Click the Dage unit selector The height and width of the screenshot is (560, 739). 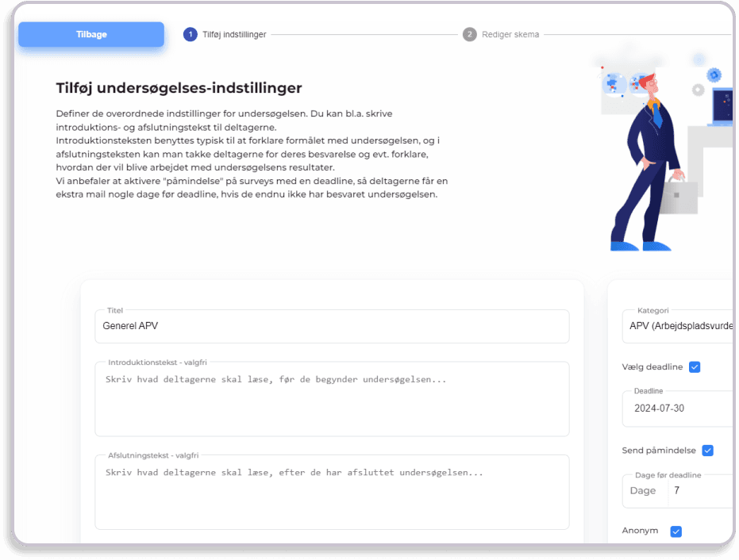pos(644,490)
